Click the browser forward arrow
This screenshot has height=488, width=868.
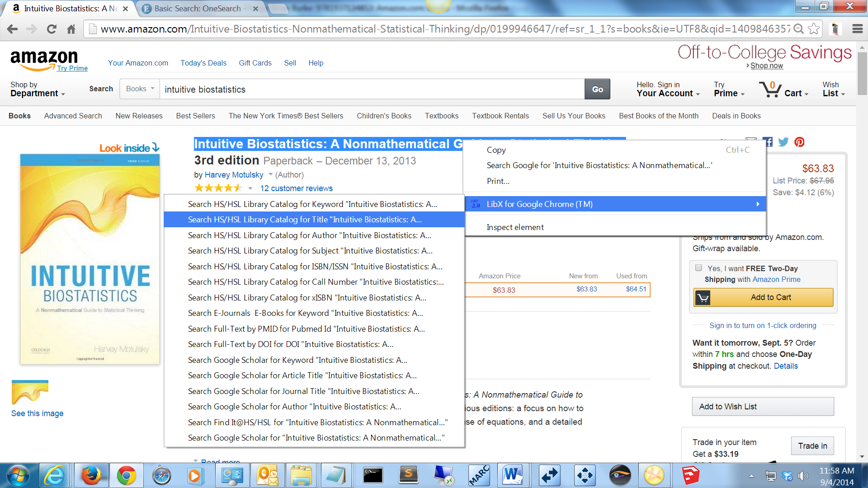point(31,29)
